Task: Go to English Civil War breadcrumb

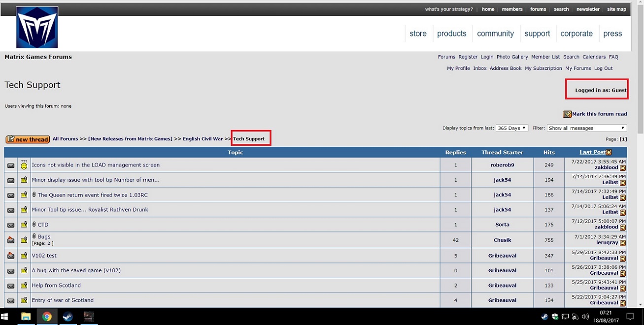Action: (x=203, y=139)
